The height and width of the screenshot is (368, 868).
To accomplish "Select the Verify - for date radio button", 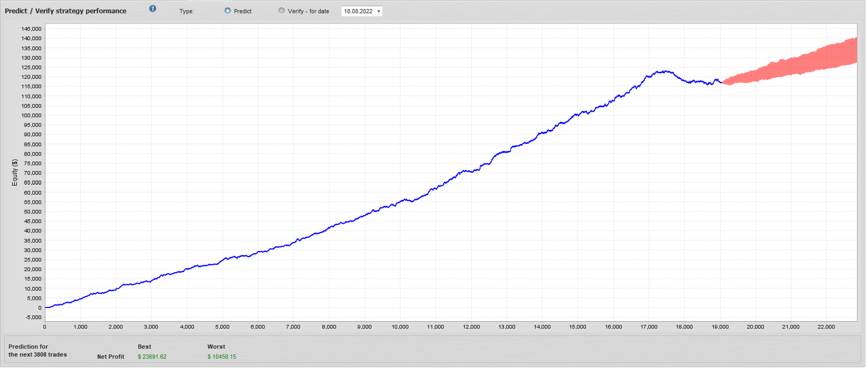I will [282, 11].
